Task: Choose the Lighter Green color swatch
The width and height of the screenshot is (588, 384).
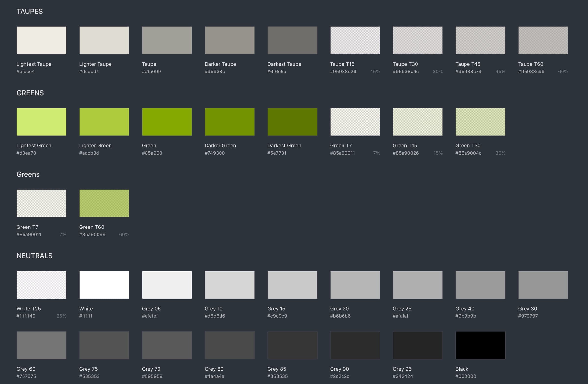Action: pyautogui.click(x=104, y=122)
